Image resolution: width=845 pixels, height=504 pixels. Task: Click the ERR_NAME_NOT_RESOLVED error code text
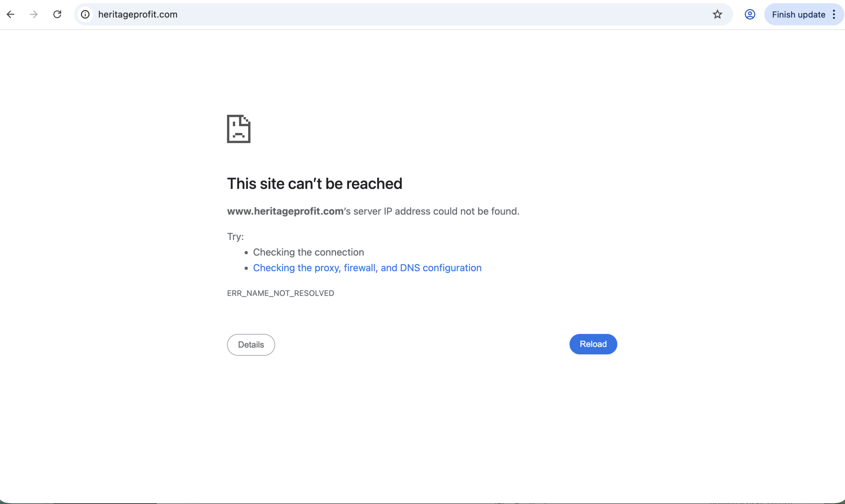coord(281,293)
